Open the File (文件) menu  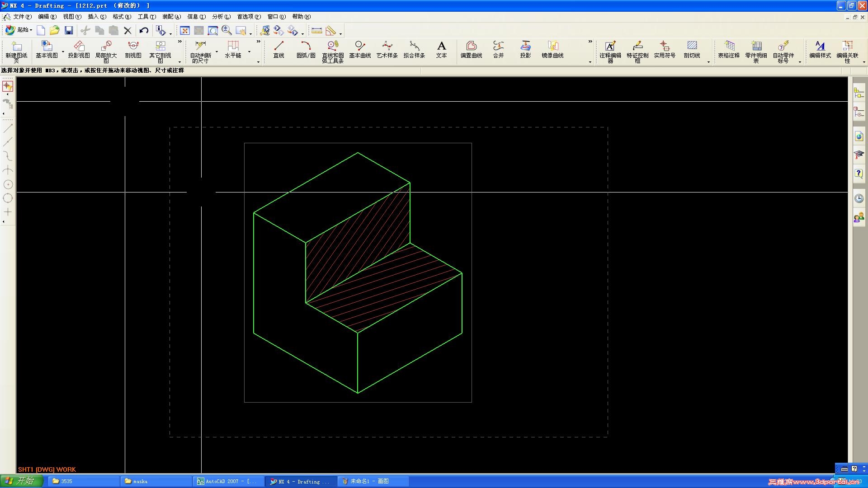tap(22, 17)
